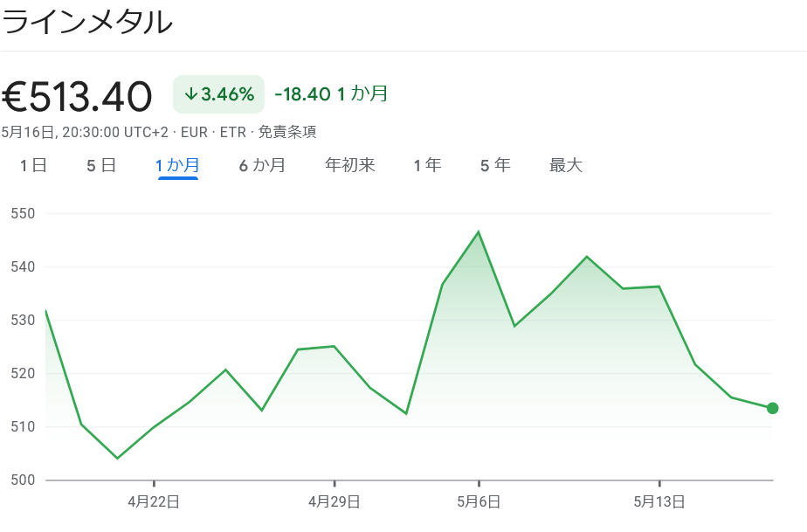This screenshot has height=532, width=807.
Task: Select the 5日 time range tab
Action: [x=100, y=164]
